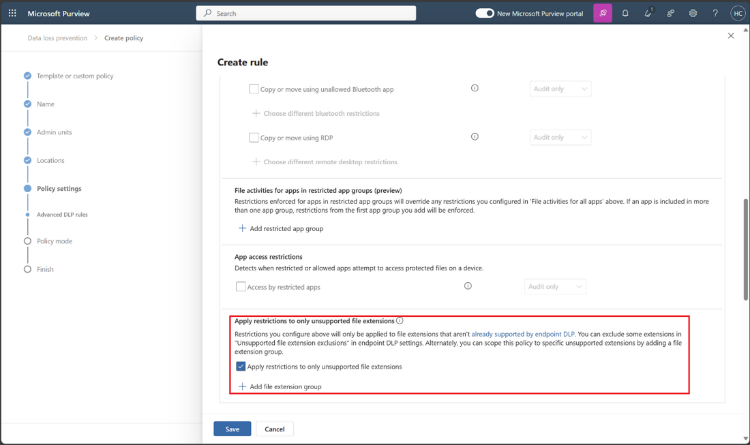Uncheck Apply restrictions to only unsupported file extensions
The height and width of the screenshot is (445, 750).
[x=241, y=367]
